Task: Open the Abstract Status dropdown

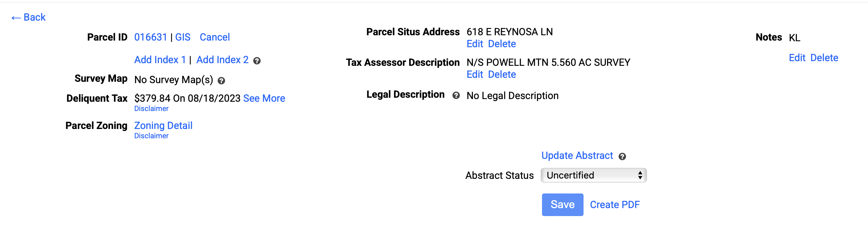Action: coord(594,175)
